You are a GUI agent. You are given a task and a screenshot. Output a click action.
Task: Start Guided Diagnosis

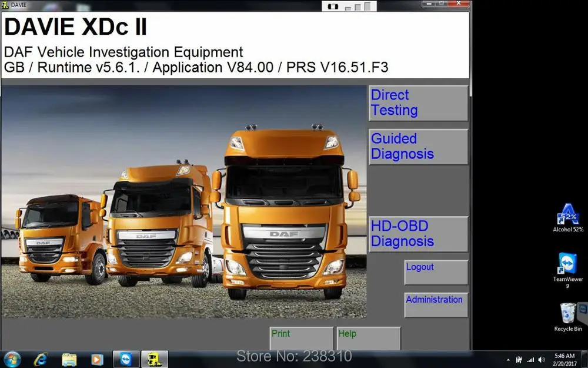point(418,147)
